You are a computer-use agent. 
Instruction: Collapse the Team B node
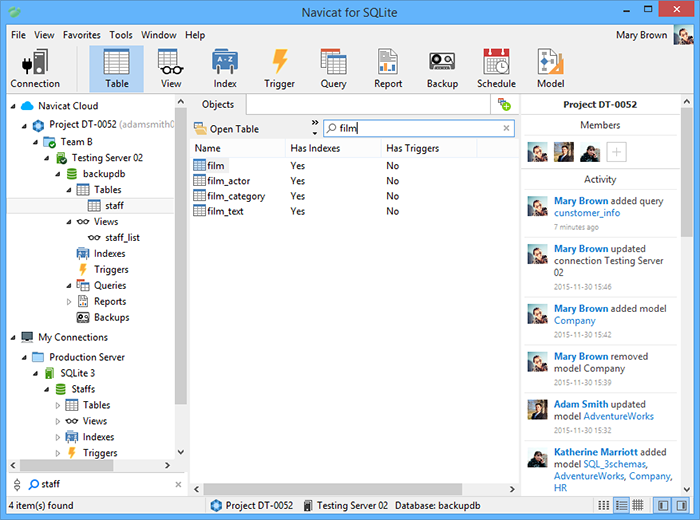click(35, 142)
